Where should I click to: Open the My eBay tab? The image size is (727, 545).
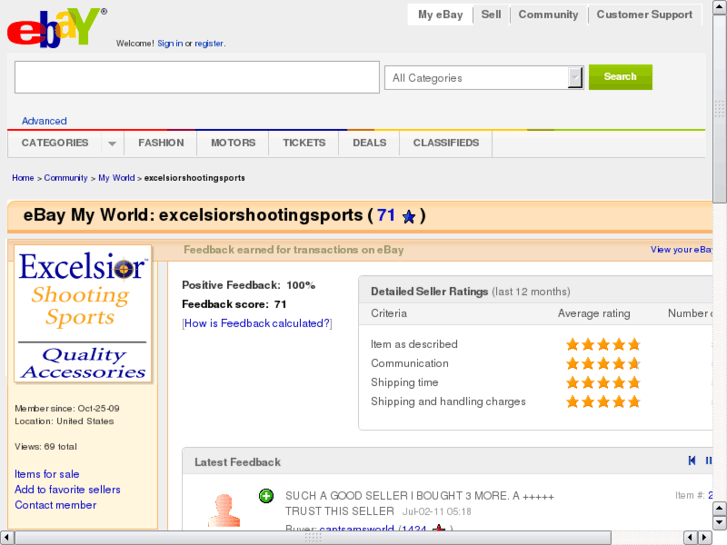point(440,14)
